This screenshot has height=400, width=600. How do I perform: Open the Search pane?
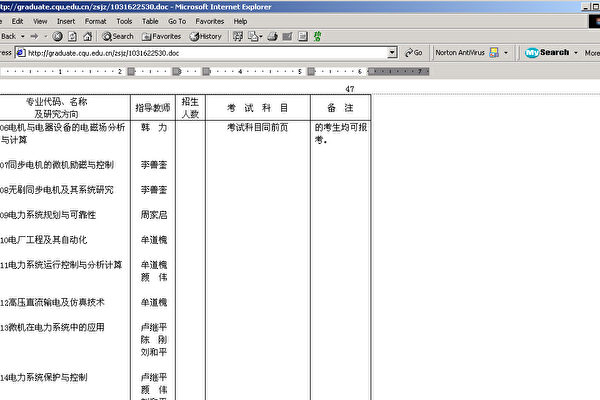[x=116, y=36]
